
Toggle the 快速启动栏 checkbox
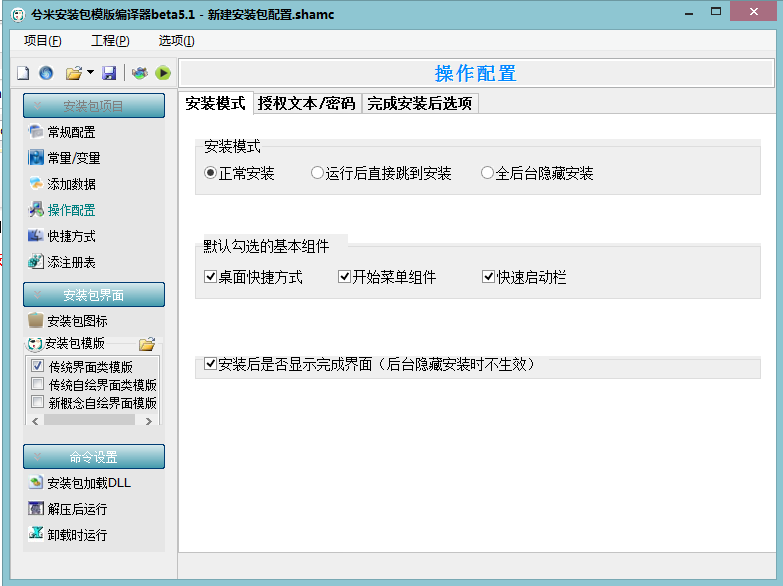point(489,277)
